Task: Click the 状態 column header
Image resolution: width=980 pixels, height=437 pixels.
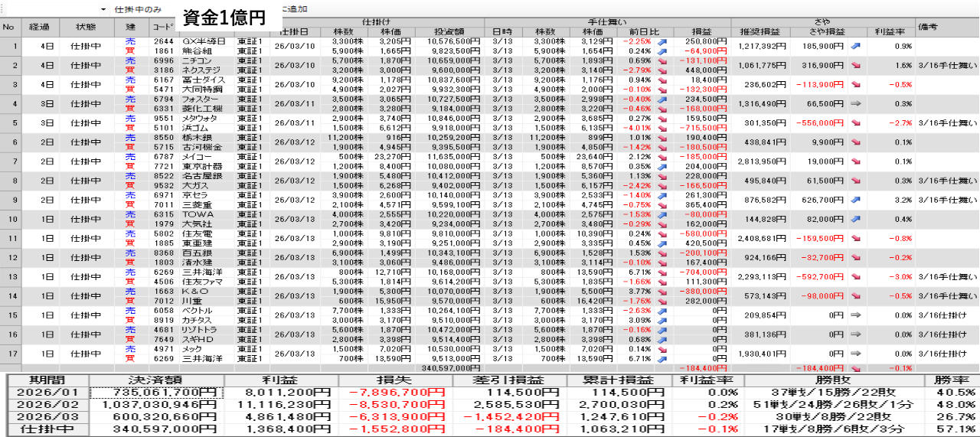Action: [x=86, y=27]
